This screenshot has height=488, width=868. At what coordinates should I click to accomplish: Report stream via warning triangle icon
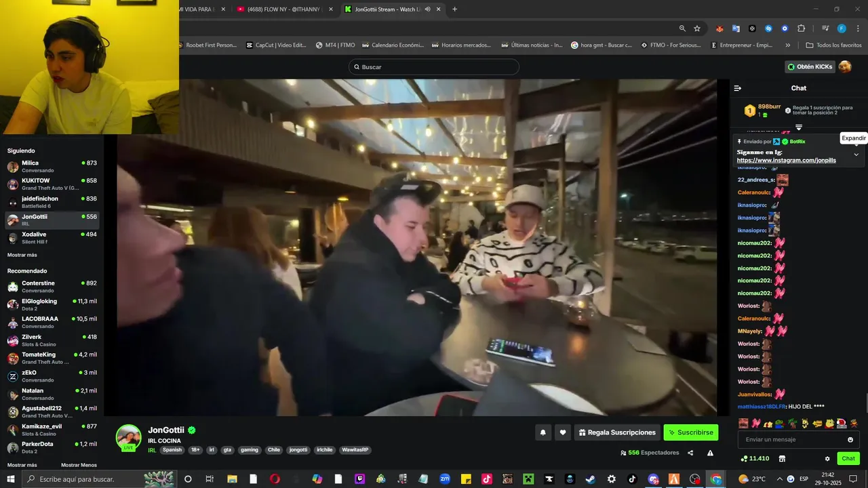[x=710, y=453]
